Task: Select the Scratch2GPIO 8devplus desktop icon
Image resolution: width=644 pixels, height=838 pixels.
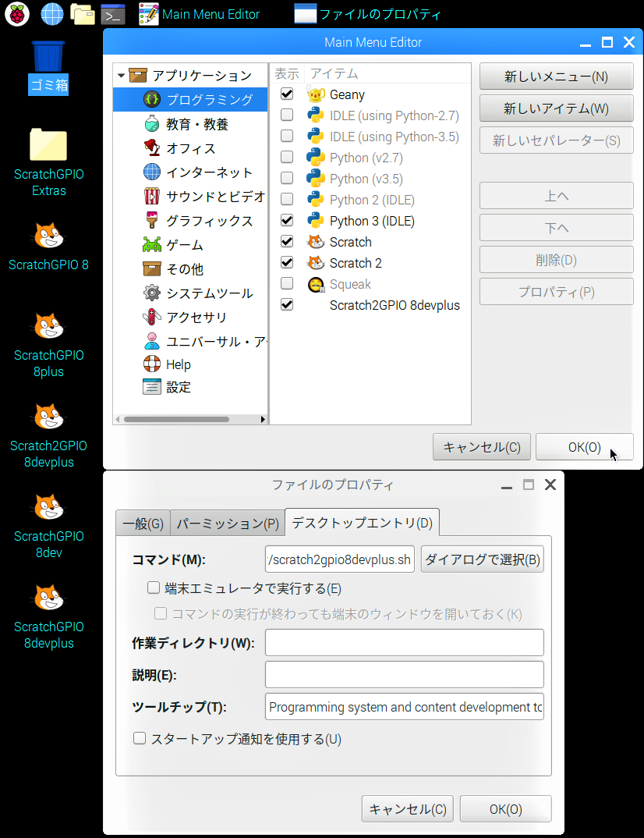Action: [48, 435]
